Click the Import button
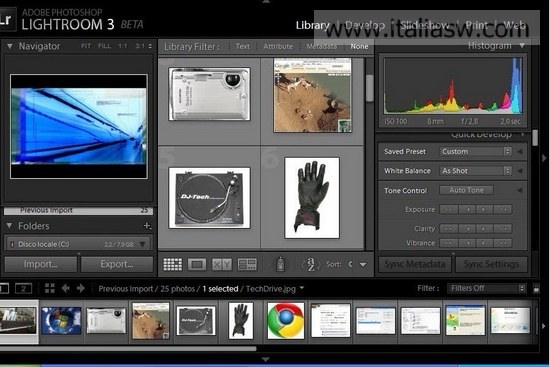This screenshot has width=550, height=367. coord(41,264)
